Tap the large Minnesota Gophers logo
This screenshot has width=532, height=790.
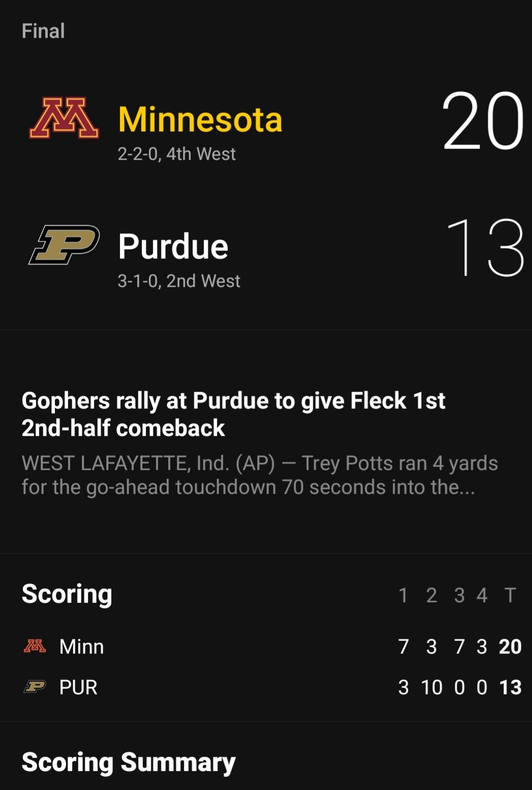[64, 118]
